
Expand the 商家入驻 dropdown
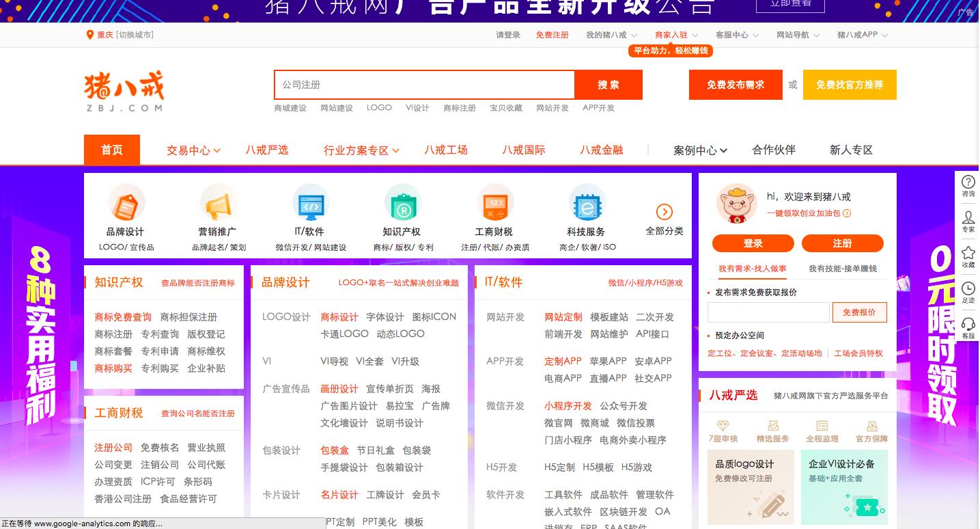[676, 35]
